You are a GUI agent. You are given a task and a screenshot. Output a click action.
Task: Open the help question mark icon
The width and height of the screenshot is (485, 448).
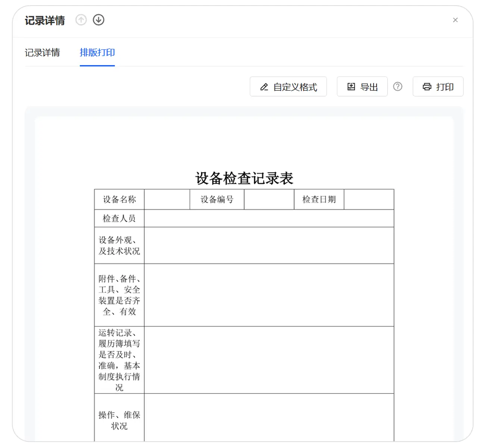(x=398, y=87)
